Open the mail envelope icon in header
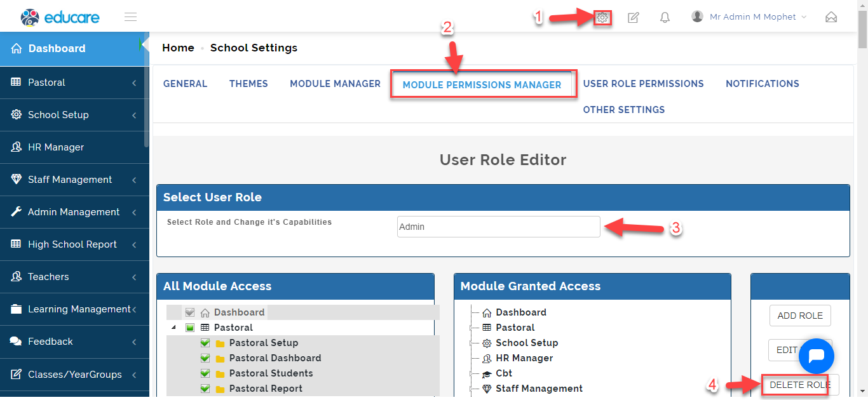This screenshot has height=400, width=868. point(831,17)
